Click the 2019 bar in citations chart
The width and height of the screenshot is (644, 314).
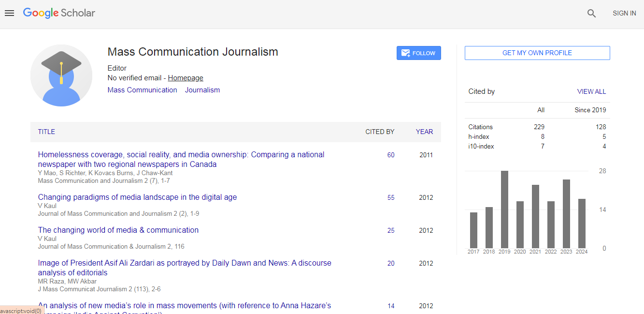point(504,209)
